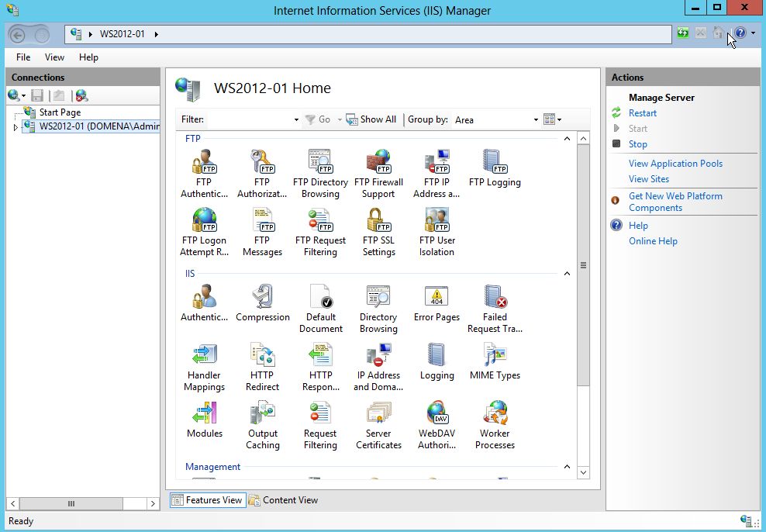The width and height of the screenshot is (766, 532).
Task: Open Server Certificates
Action: click(378, 425)
